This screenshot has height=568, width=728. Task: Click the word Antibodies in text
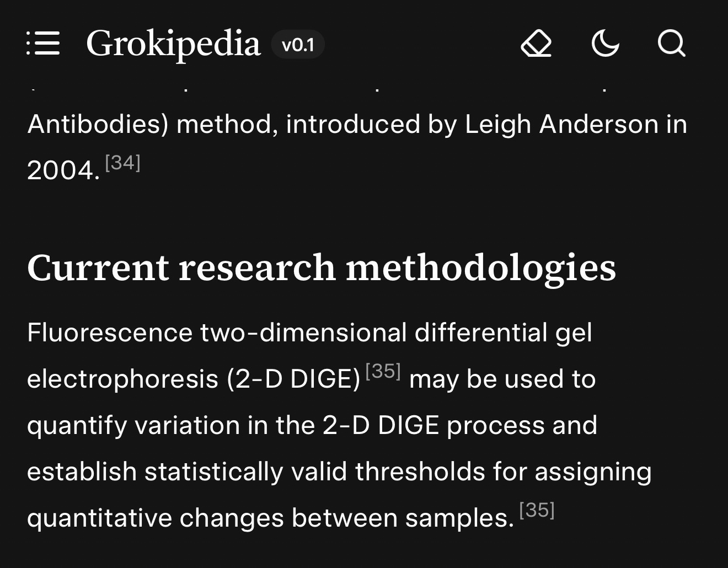tap(97, 124)
